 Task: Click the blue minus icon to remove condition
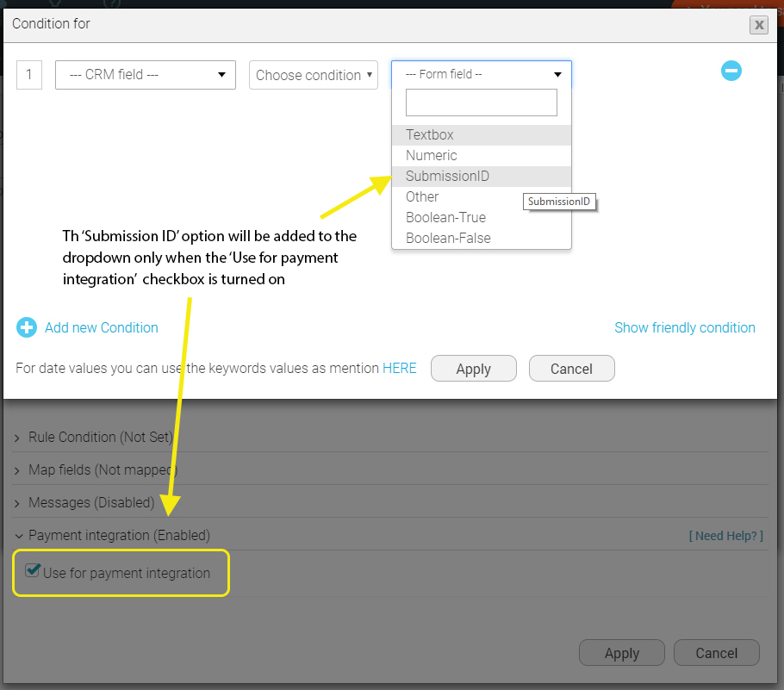coord(731,71)
